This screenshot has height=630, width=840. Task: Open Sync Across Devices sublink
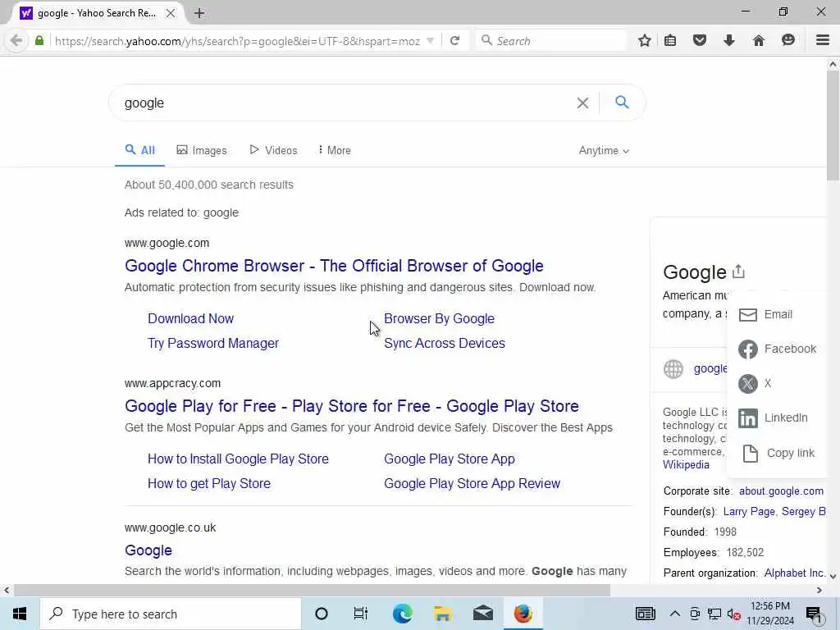click(445, 344)
